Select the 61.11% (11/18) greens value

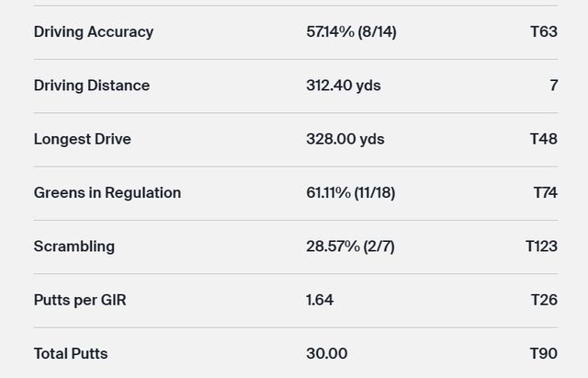[x=350, y=192]
